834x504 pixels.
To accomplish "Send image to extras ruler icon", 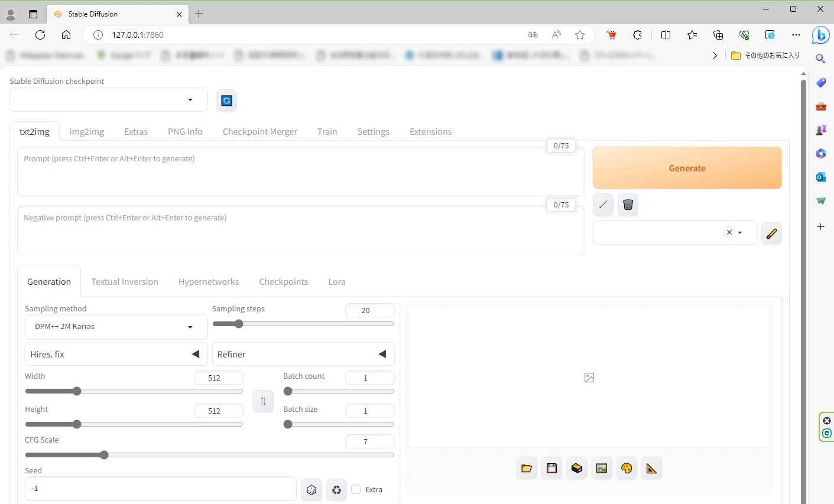I will coord(651,469).
